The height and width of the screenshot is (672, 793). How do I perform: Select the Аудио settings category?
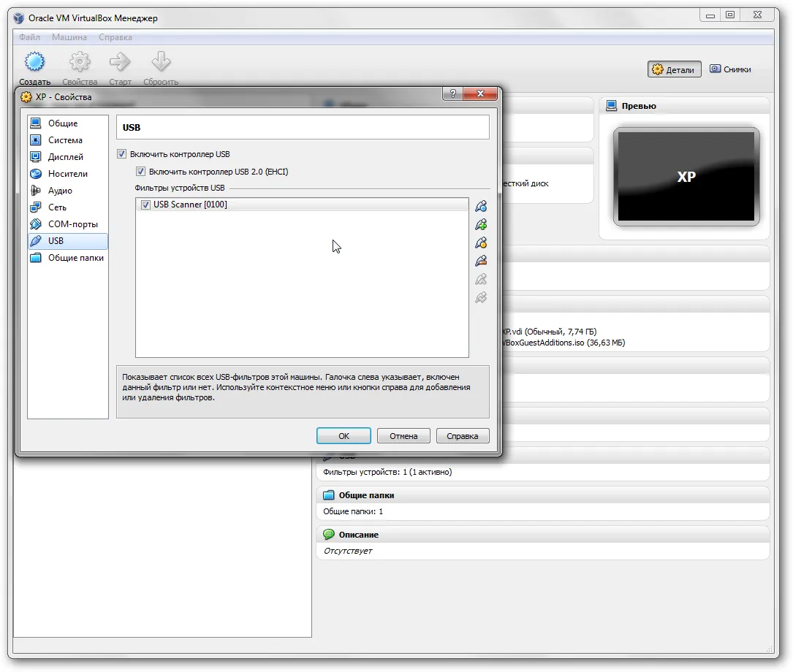point(60,191)
